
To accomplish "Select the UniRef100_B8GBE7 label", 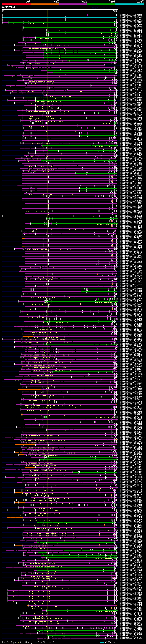I will point(131,95).
